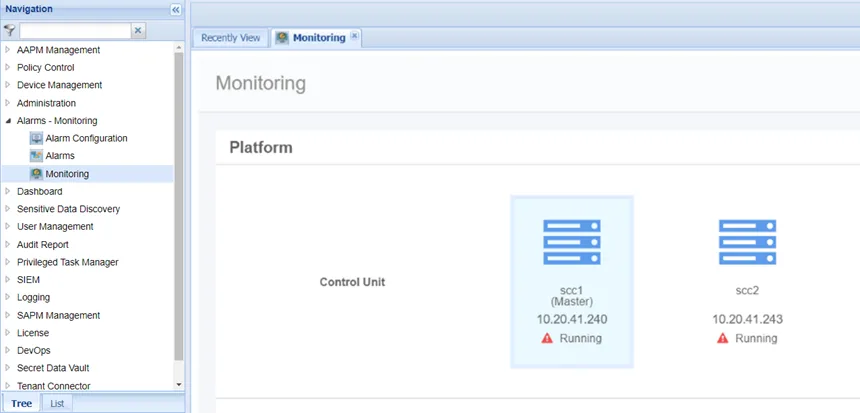Click Running status under scc1
Viewport: 860px width, 413px height.
pos(580,338)
